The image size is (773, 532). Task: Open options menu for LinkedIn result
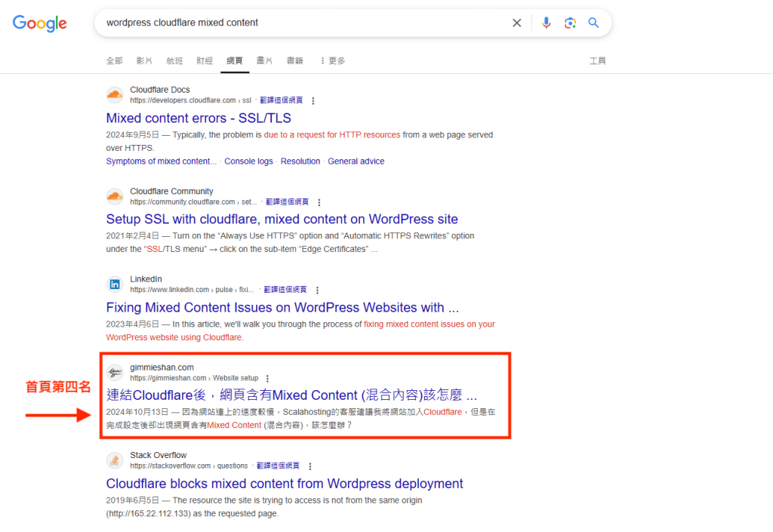click(x=317, y=290)
